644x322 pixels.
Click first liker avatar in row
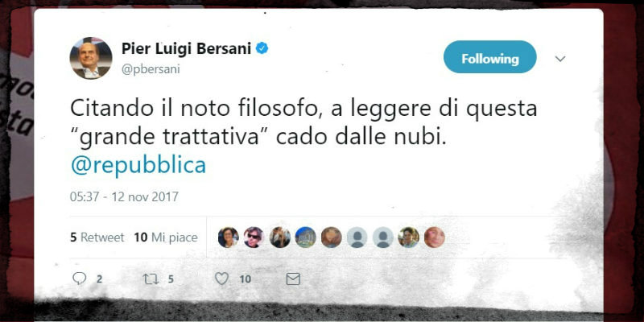point(229,237)
